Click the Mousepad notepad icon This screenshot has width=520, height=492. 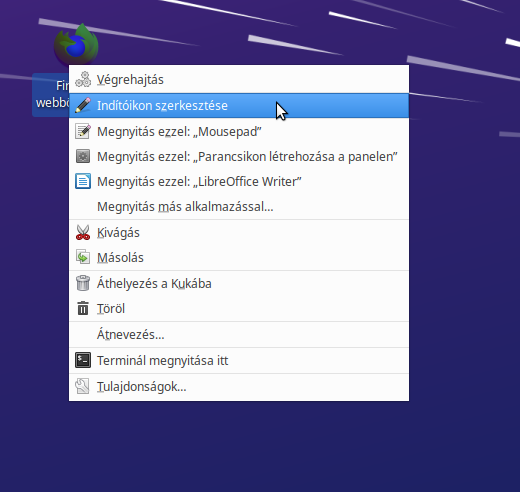click(x=83, y=131)
